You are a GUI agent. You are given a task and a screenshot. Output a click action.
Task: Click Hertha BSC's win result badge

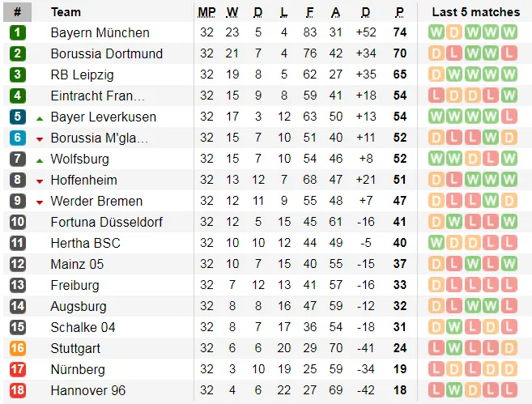click(x=437, y=243)
